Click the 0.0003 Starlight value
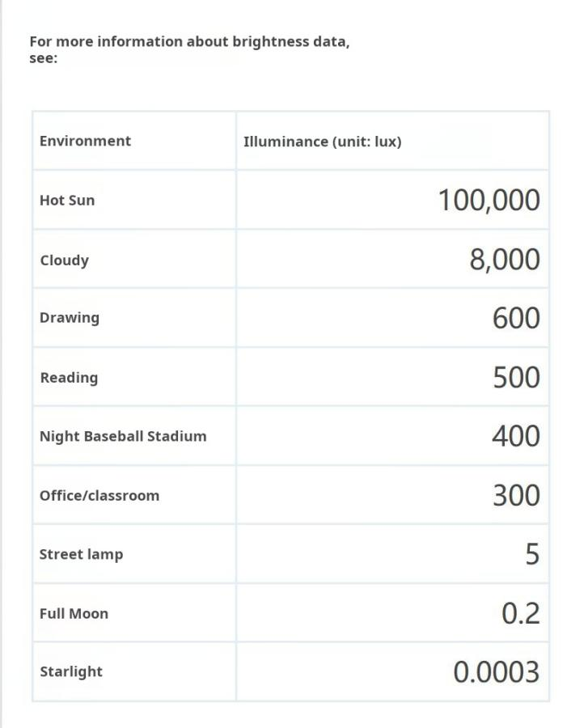This screenshot has width=584, height=728. (x=496, y=672)
